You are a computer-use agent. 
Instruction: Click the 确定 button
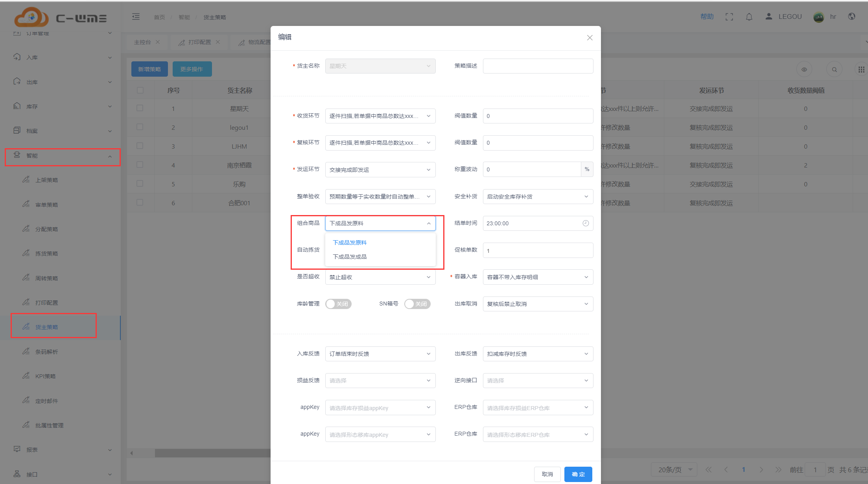click(578, 474)
